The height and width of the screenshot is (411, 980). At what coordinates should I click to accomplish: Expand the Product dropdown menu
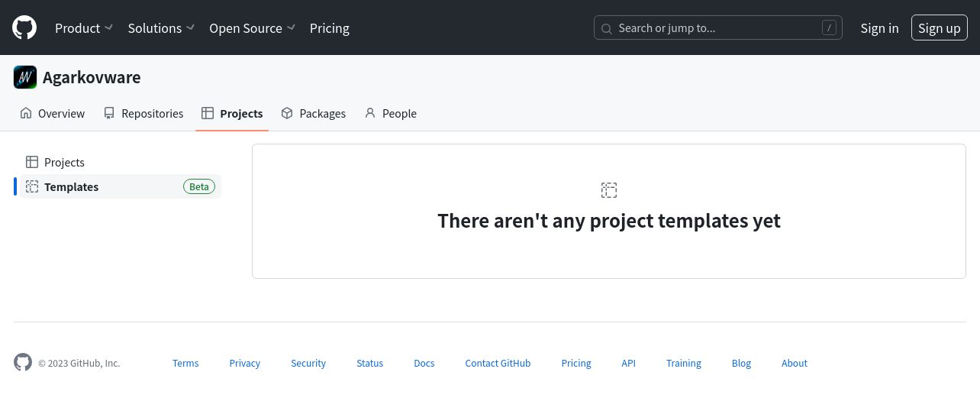click(84, 28)
